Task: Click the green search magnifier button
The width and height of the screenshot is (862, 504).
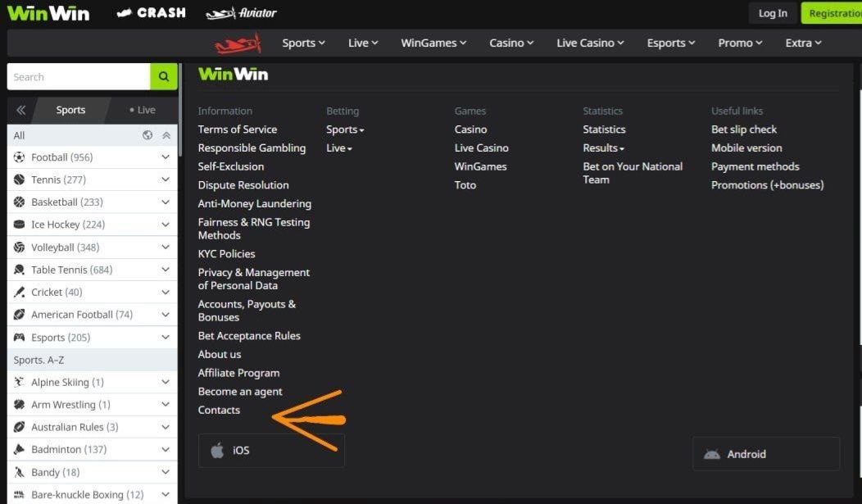Action: point(163,76)
